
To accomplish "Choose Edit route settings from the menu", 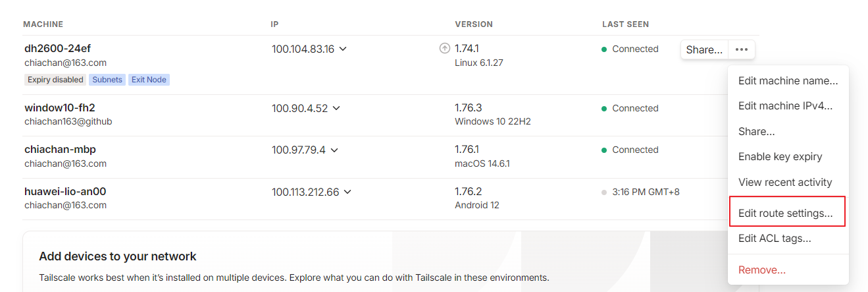I will click(787, 213).
